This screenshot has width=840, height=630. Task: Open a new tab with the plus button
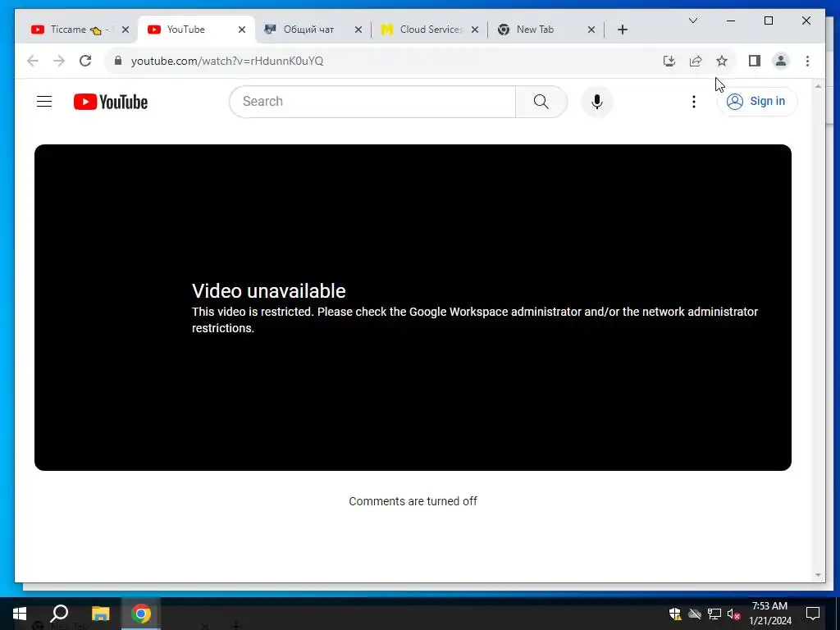click(x=622, y=30)
